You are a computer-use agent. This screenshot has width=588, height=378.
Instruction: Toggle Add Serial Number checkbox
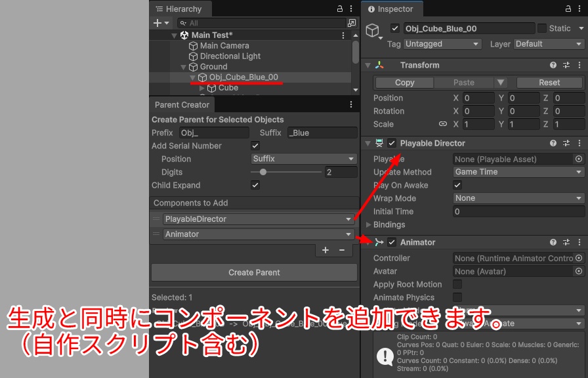(x=255, y=146)
